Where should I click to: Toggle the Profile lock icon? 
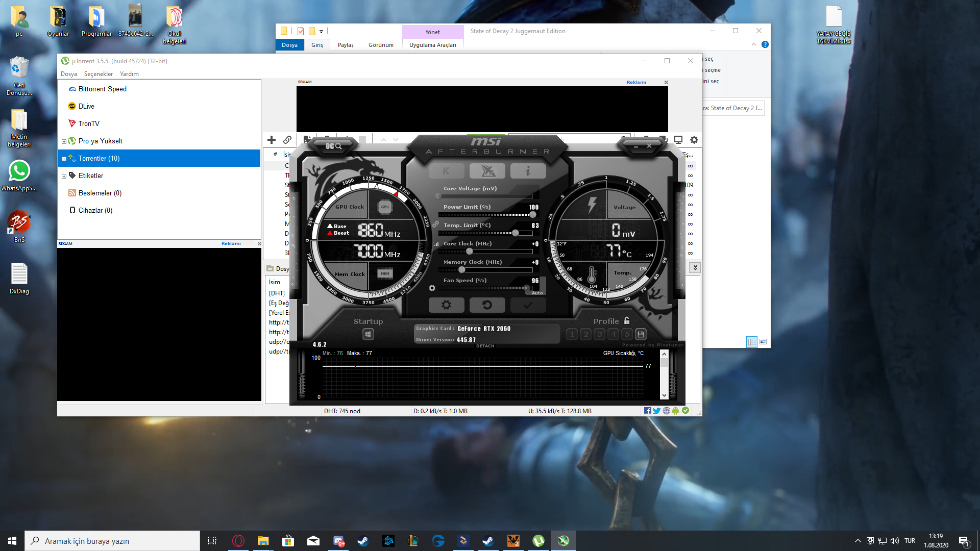[627, 321]
